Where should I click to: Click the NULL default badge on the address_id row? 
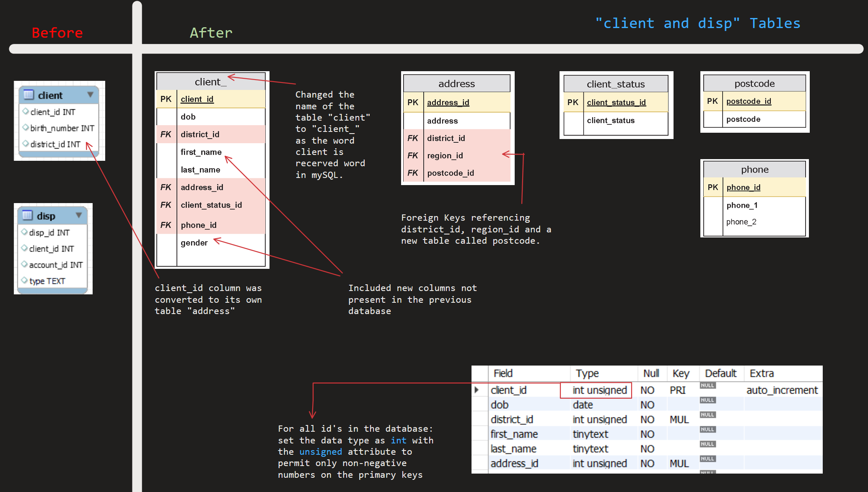(707, 459)
